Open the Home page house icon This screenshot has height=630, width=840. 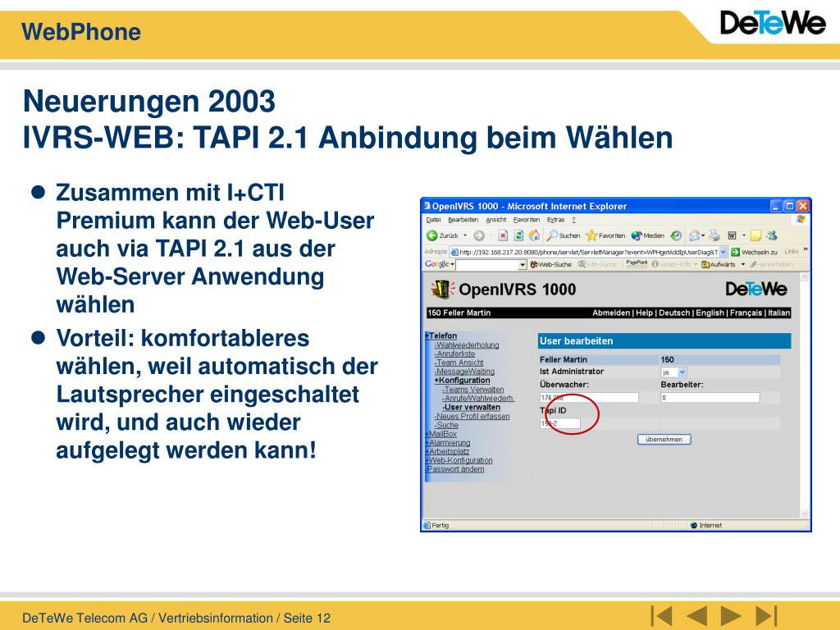[x=534, y=235]
